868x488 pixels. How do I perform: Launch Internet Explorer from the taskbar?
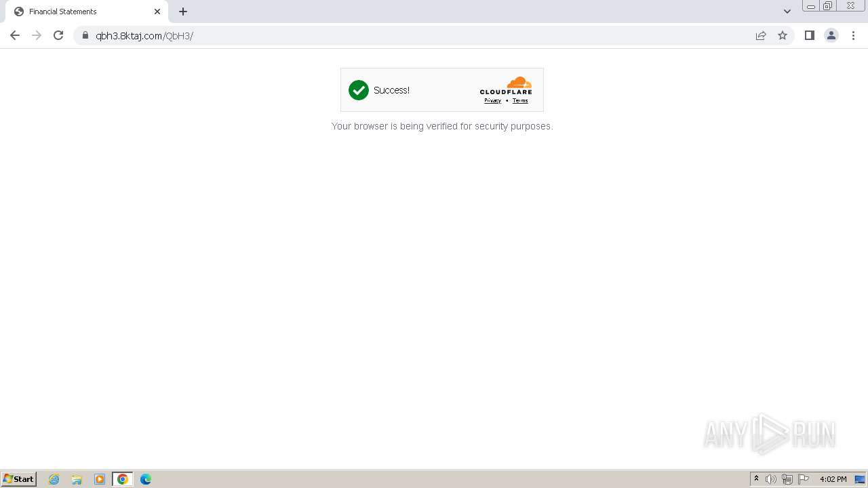pos(54,479)
